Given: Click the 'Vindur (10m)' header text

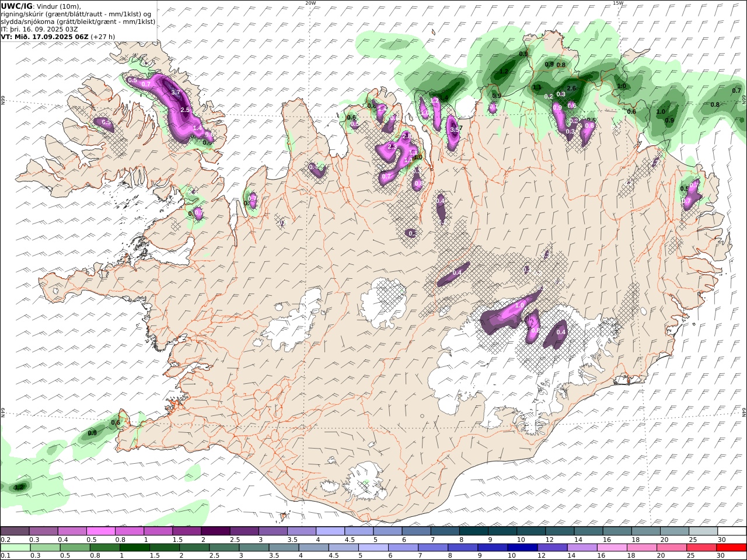Looking at the screenshot, I should click(58, 6).
